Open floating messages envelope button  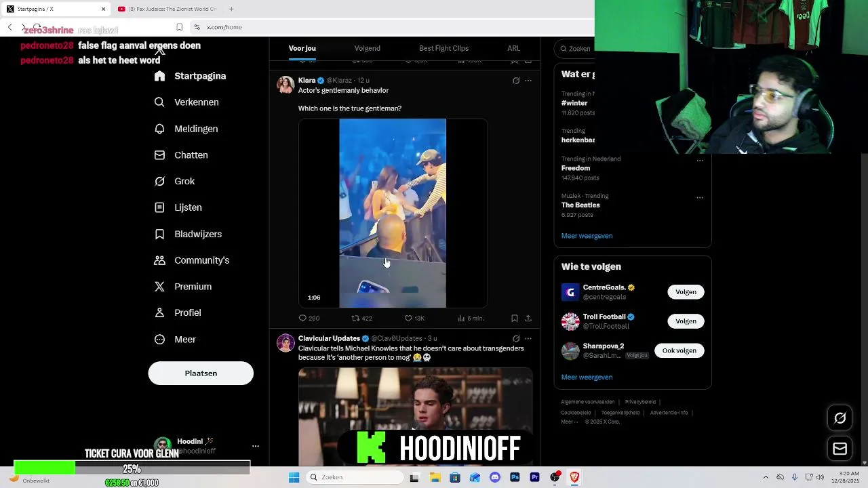pos(840,449)
